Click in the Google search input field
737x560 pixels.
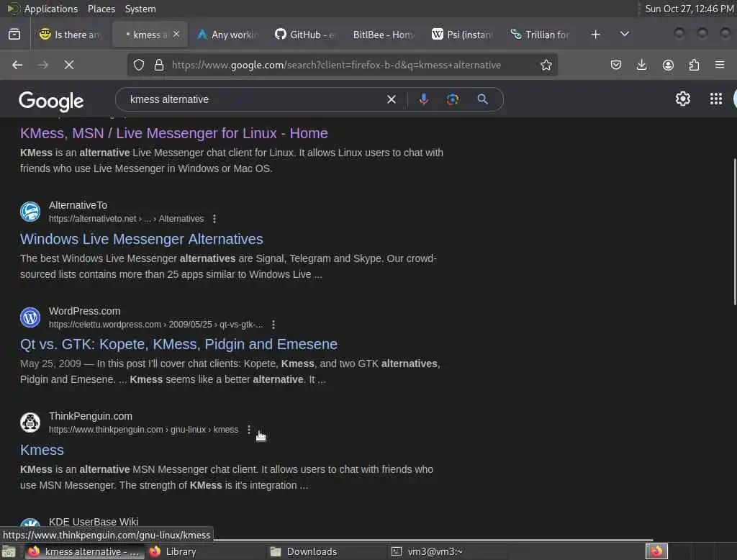pos(254,99)
